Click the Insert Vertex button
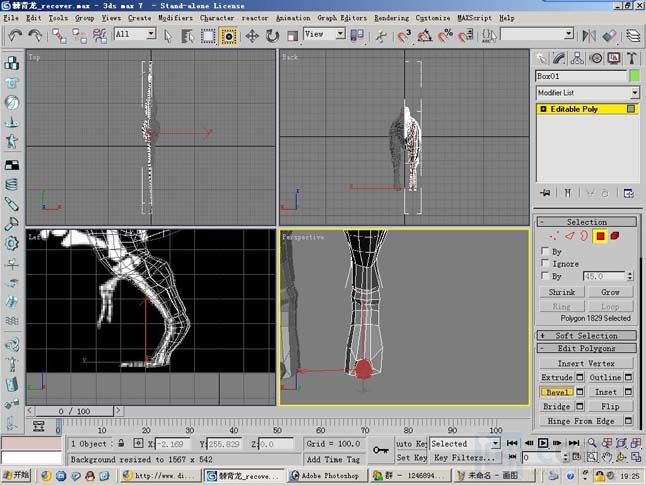 pos(586,363)
